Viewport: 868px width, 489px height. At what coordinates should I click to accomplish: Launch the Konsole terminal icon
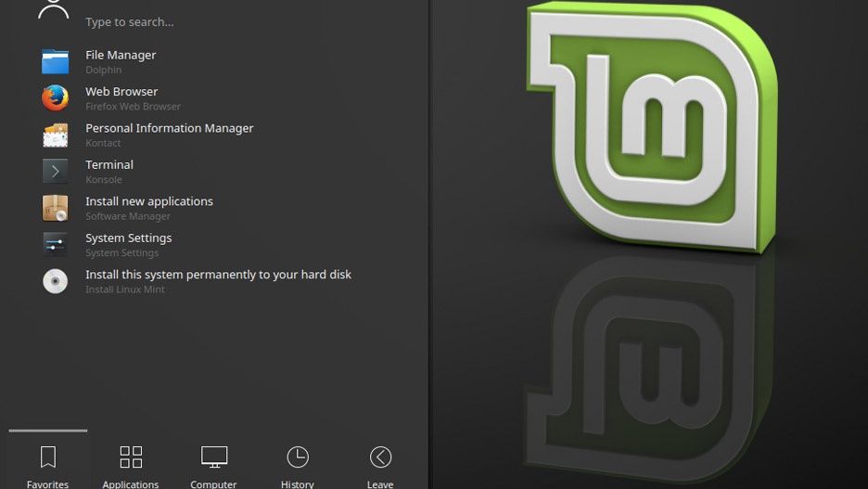coord(56,172)
